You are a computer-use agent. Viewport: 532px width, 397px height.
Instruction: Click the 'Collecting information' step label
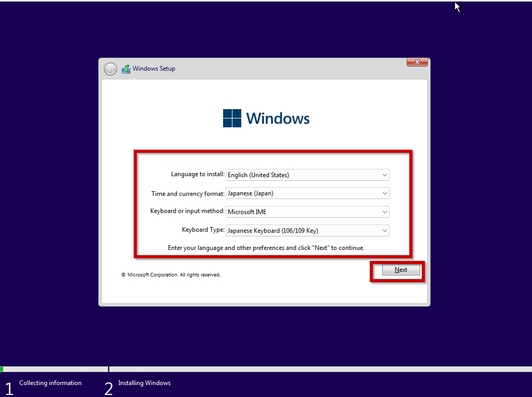(x=50, y=383)
